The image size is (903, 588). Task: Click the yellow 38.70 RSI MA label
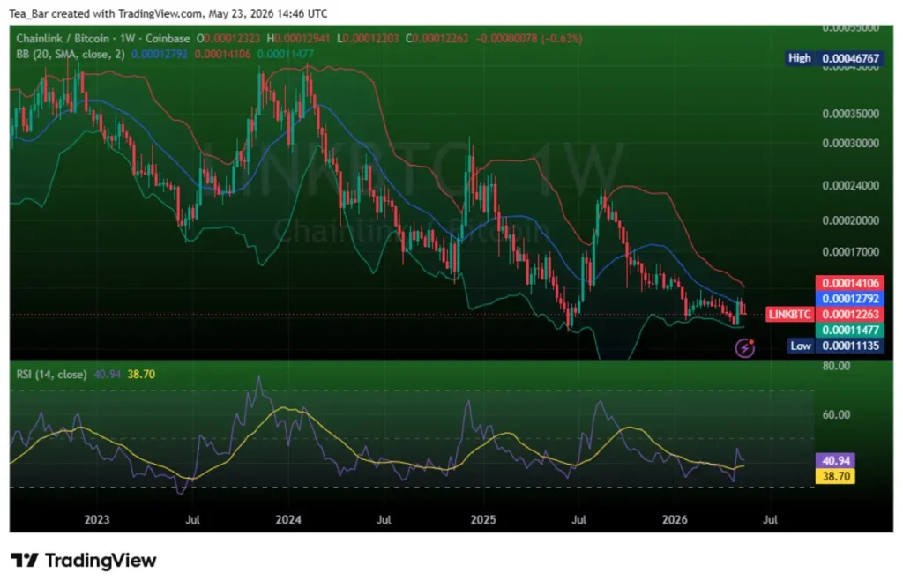836,476
